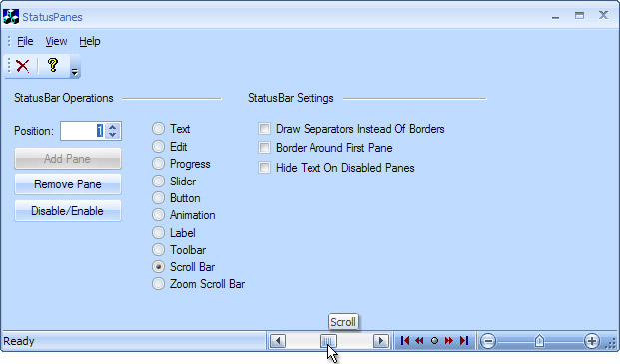This screenshot has height=364, width=620.
Task: Click the zoom in plus icon
Action: pyautogui.click(x=591, y=341)
